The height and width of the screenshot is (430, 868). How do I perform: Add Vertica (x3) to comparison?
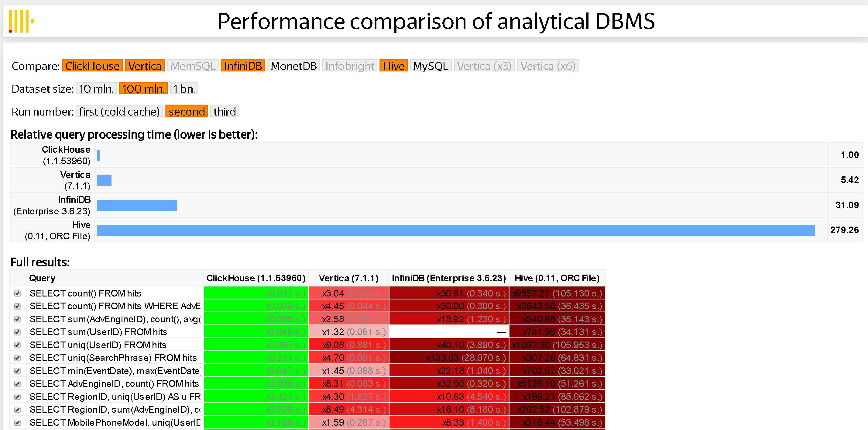(484, 66)
